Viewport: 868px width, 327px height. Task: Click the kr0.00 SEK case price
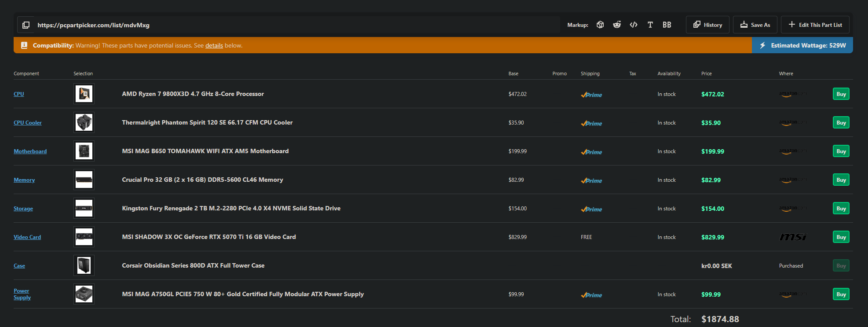click(717, 266)
